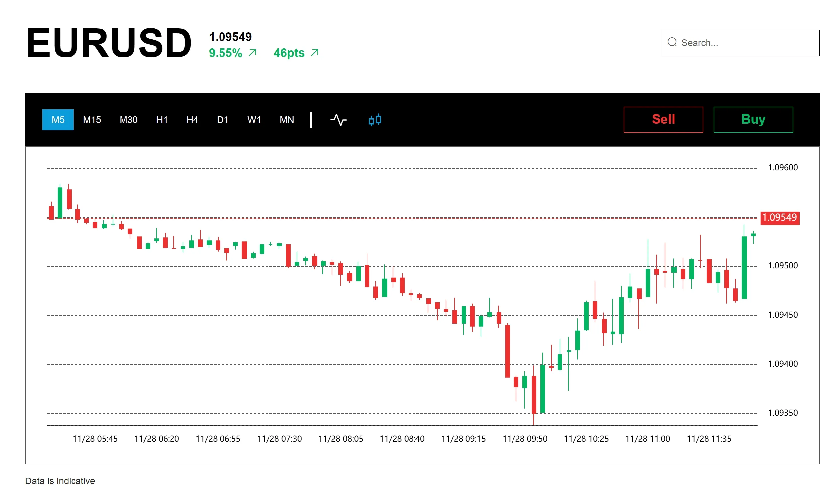Click the 11/28 05:45 time label
The width and height of the screenshot is (831, 504).
coord(95,439)
